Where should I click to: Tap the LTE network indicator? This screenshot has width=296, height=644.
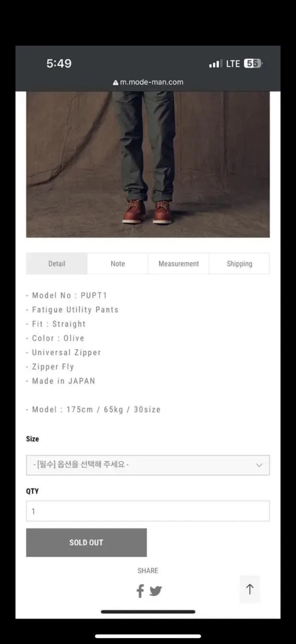pos(233,64)
